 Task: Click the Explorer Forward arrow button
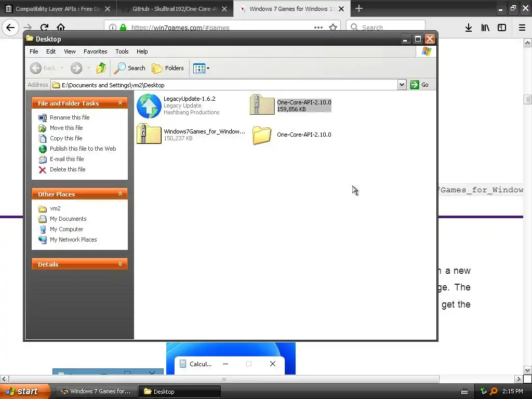[x=76, y=68]
